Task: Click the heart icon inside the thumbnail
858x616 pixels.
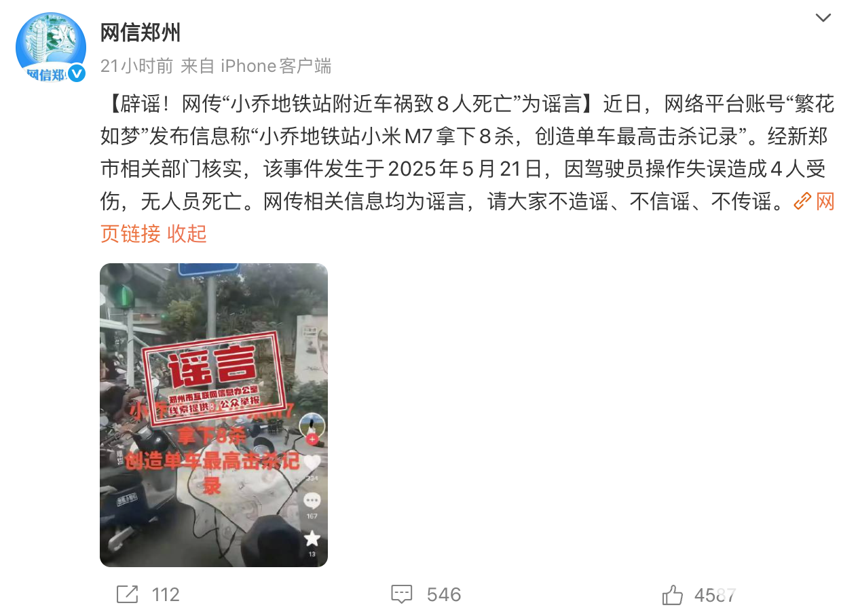Action: click(x=312, y=463)
